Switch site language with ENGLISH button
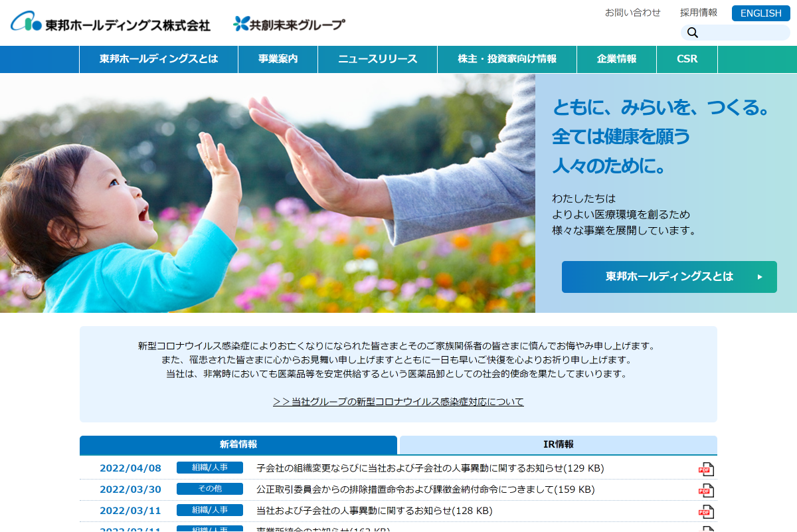The image size is (797, 532). 760,13
